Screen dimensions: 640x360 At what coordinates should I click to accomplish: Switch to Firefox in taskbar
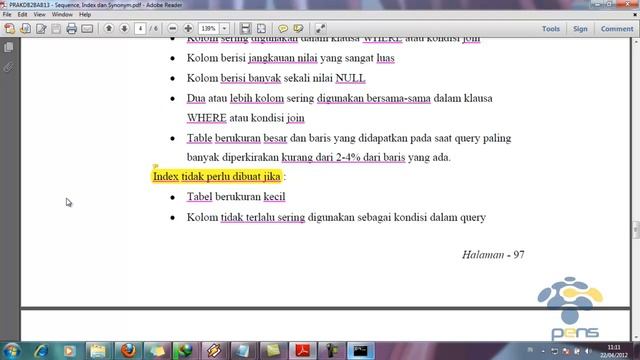point(128,351)
